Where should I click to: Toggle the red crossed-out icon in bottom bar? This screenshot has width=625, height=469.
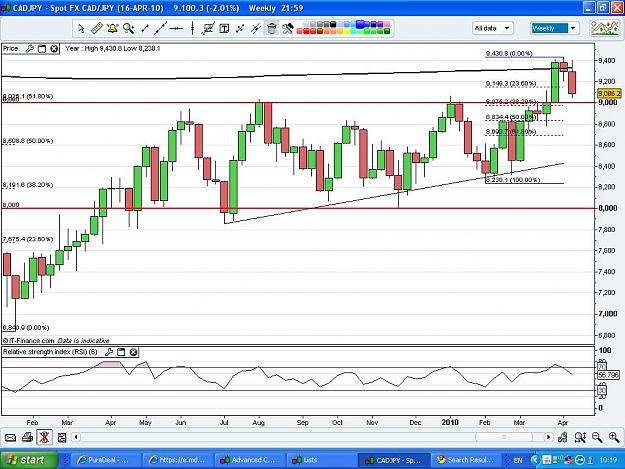[x=44, y=437]
